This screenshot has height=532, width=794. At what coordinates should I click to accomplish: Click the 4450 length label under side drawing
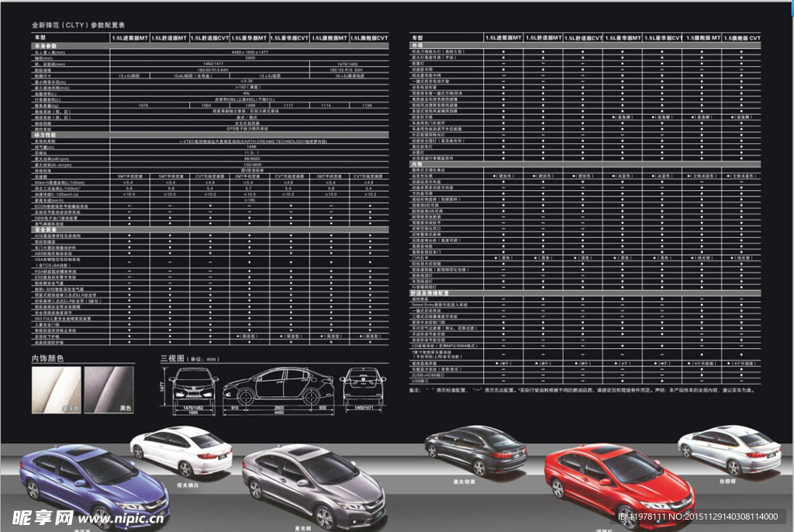[x=279, y=413]
